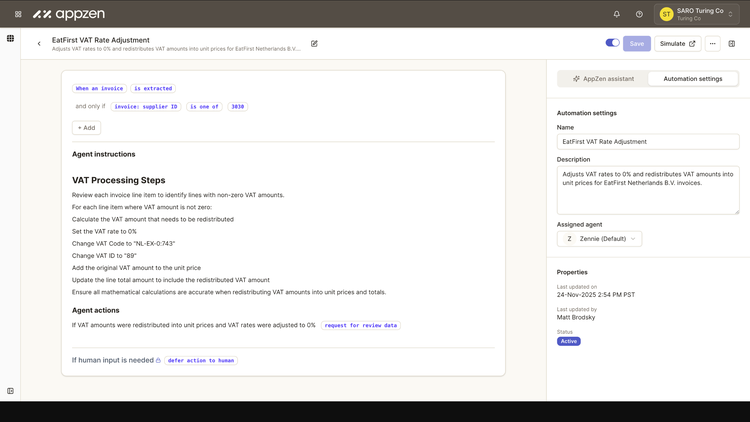Screen dimensions: 750x422
Task: Open the more options ellipsis menu
Action: tap(712, 44)
